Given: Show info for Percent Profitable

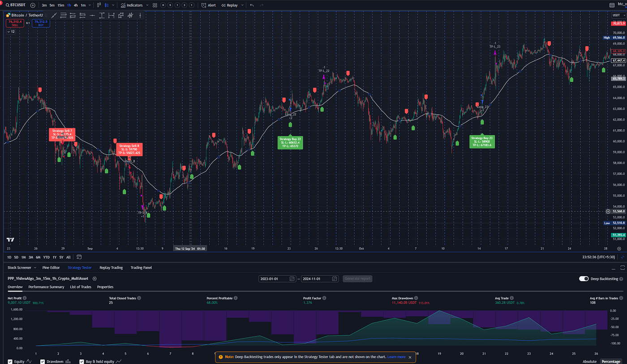Looking at the screenshot, I should 236,298.
